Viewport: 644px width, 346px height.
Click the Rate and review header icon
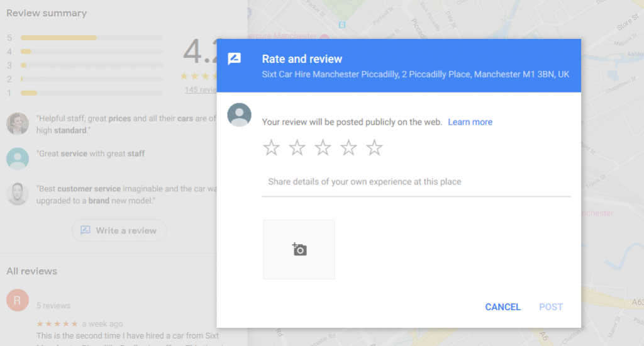[235, 59]
